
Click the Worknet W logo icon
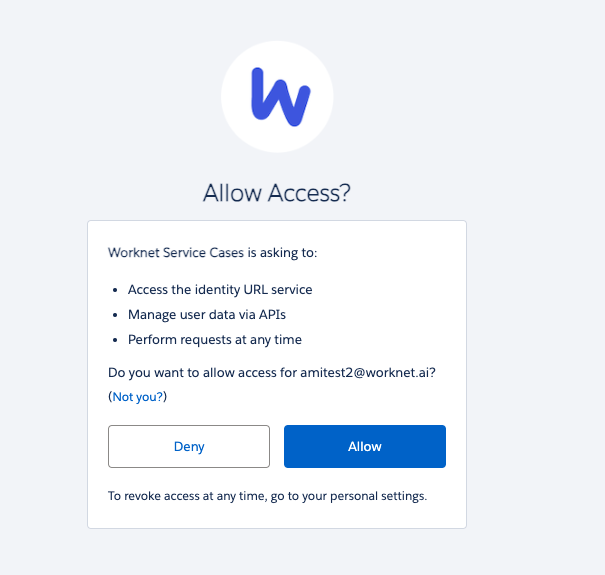point(281,97)
